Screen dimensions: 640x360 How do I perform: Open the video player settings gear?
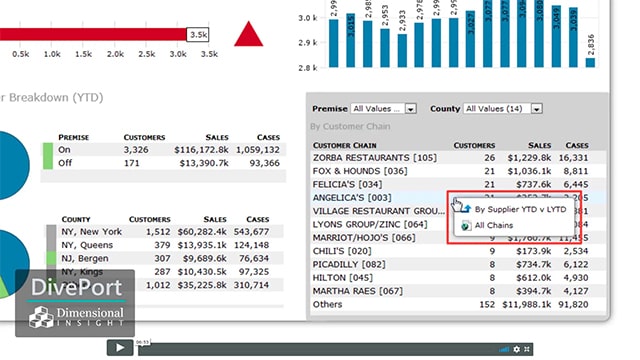(517, 349)
